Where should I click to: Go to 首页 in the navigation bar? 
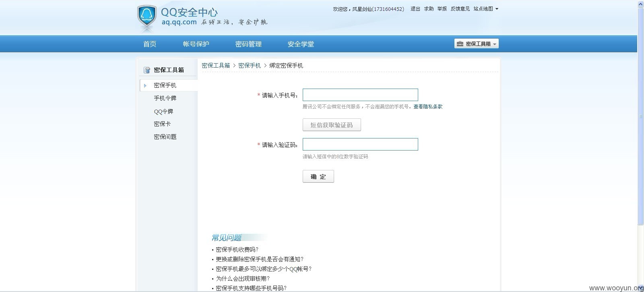pos(150,44)
